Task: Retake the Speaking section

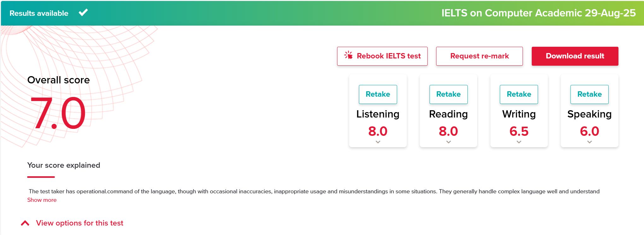Action: (589, 94)
